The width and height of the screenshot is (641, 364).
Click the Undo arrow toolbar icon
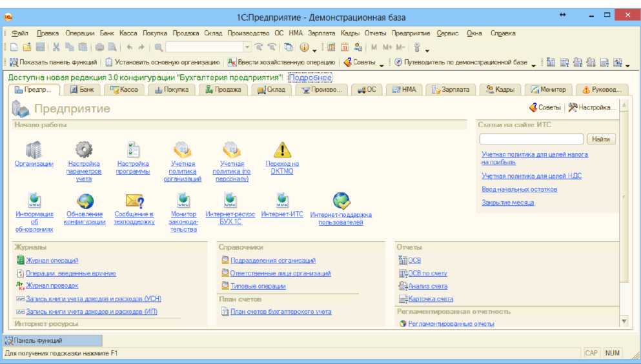coord(129,47)
